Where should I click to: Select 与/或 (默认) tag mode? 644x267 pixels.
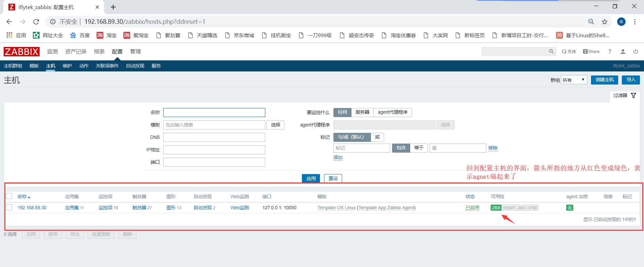click(x=352, y=137)
